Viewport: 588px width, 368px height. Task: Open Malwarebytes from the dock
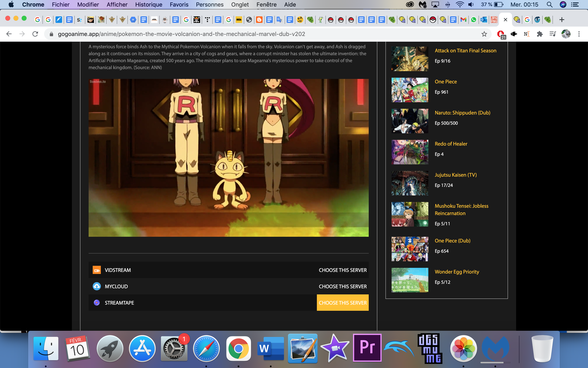(495, 349)
